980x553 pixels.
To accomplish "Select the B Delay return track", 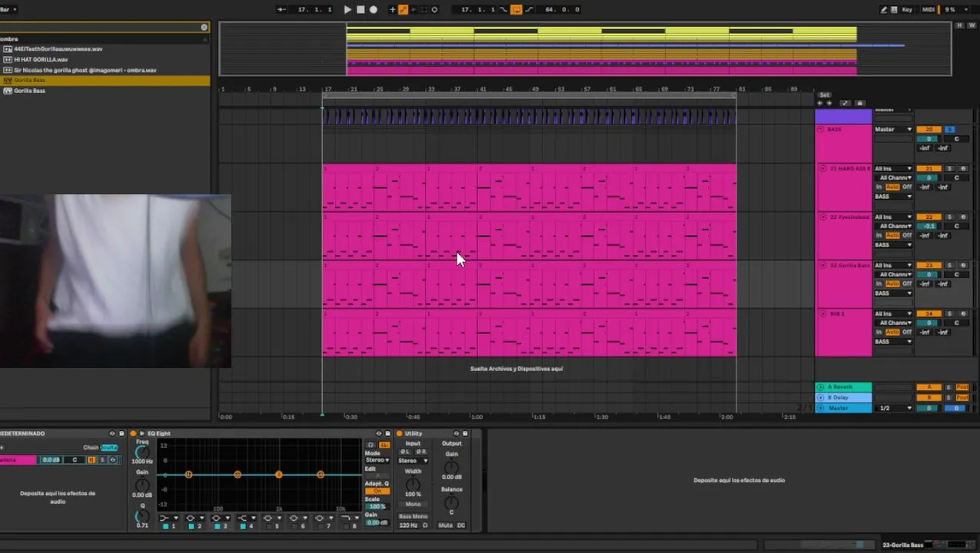I will click(x=844, y=398).
